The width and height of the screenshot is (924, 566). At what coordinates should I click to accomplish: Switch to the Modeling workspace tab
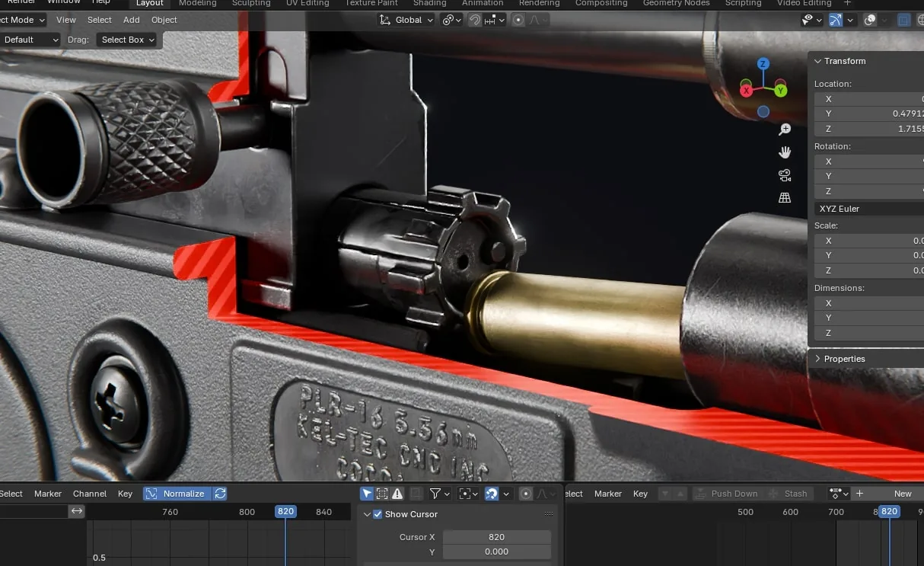(x=197, y=3)
